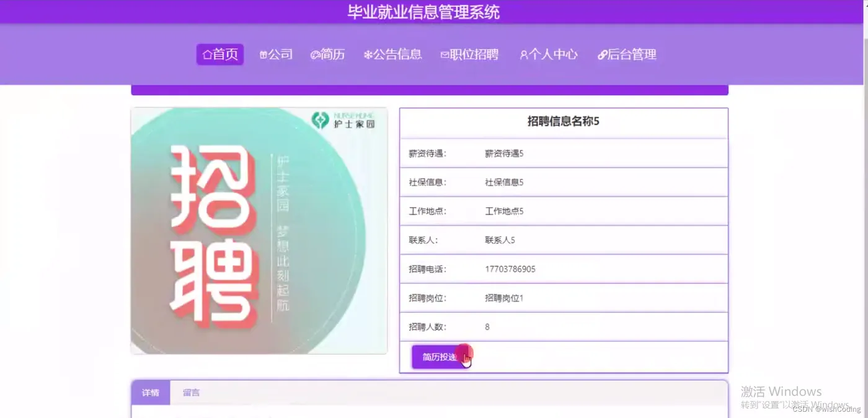The width and height of the screenshot is (868, 418).
Task: Click the 联系人5 value
Action: (500, 240)
